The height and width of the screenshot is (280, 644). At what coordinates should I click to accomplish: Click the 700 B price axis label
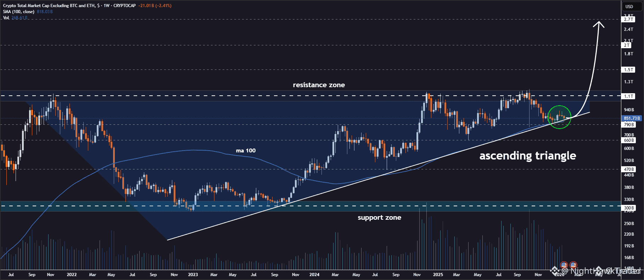(x=629, y=135)
